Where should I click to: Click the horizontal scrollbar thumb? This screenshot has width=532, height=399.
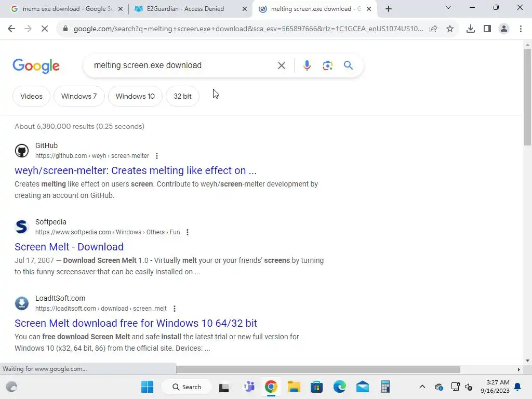coord(318,369)
